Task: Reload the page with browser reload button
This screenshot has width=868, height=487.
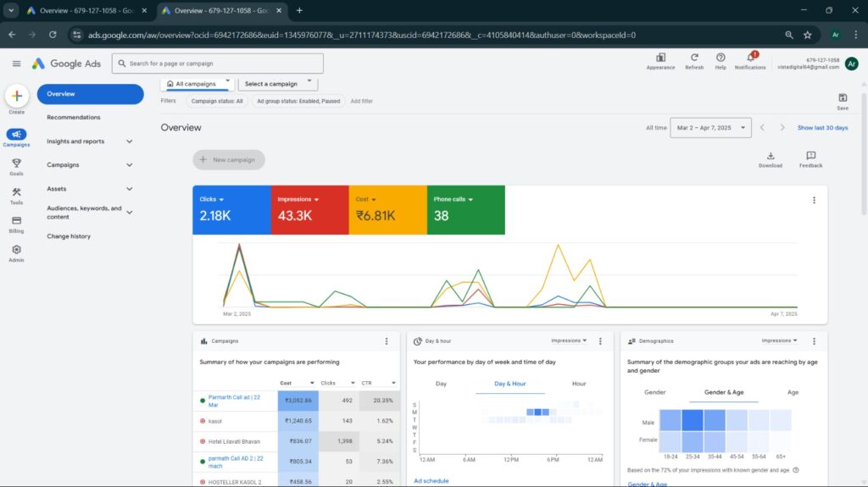Action: (x=53, y=35)
